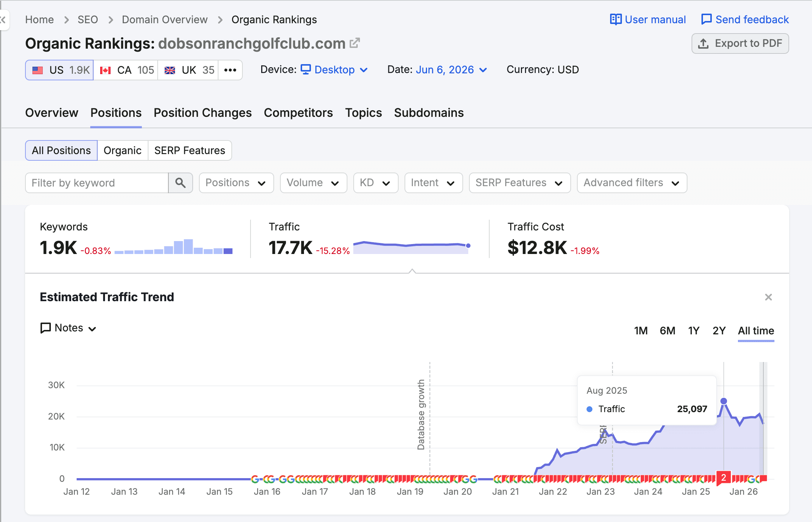Expand the SERP Features filter dropdown
Screen dimensions: 812x522
tap(520, 183)
